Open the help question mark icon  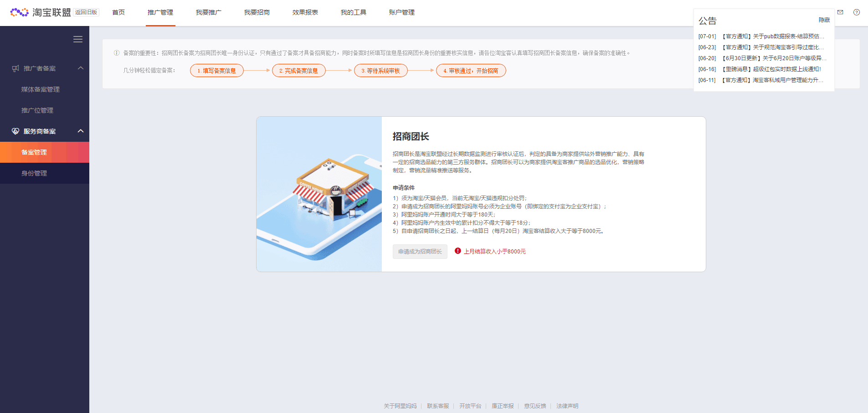click(x=857, y=12)
